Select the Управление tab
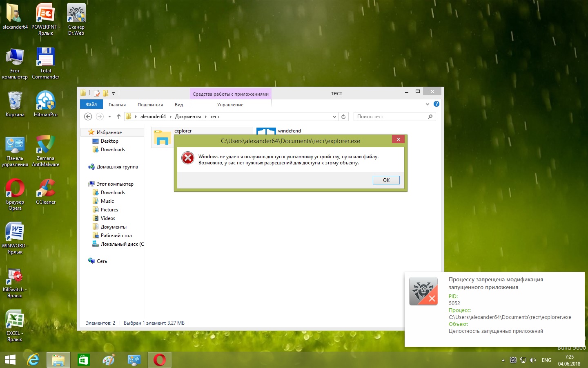The width and height of the screenshot is (588, 368). click(x=230, y=105)
